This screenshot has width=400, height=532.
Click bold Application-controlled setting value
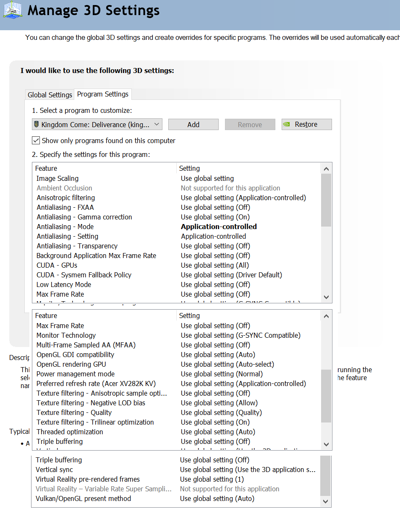pyautogui.click(x=219, y=227)
